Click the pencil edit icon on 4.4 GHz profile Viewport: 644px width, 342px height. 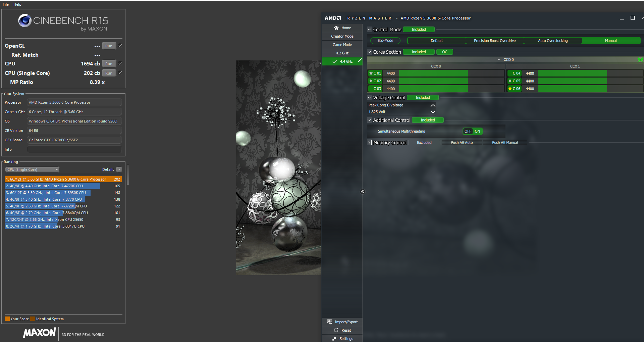coord(360,60)
